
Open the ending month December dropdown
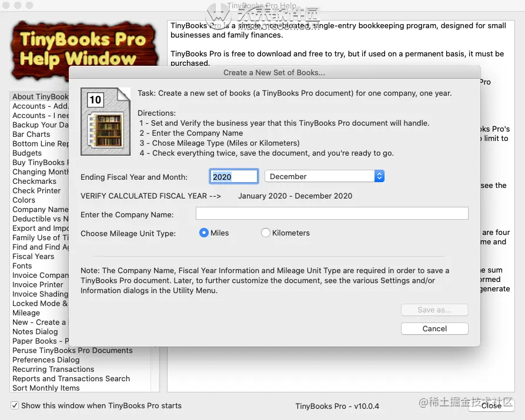point(325,176)
